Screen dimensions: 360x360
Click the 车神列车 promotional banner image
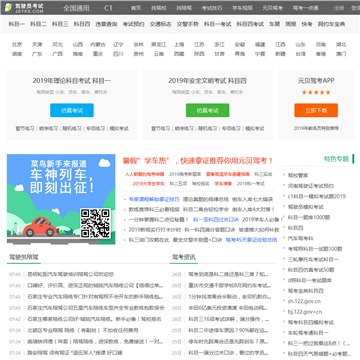click(x=61, y=199)
